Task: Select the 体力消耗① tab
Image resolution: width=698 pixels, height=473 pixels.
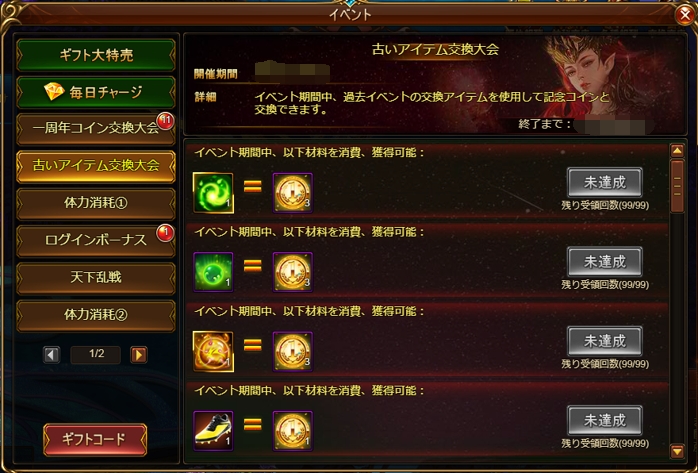Action: point(96,203)
